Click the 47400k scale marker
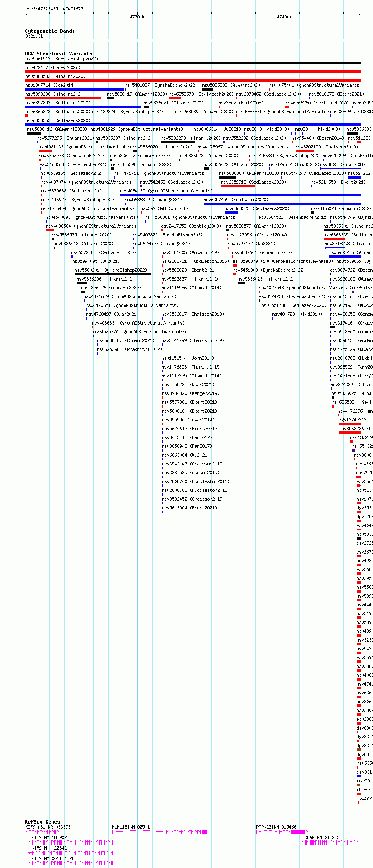Screen dimensions: 373x868 click(284, 17)
